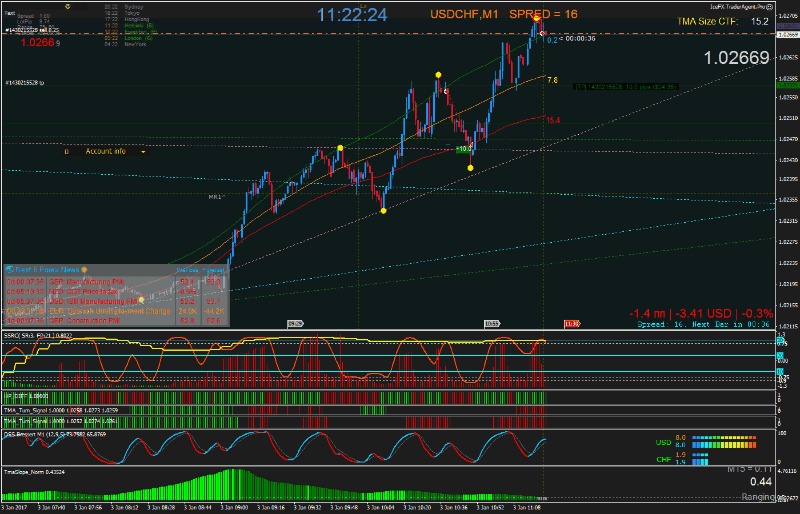Click the Tokyo session time entry
Screen dimensions: 800x514
122,13
